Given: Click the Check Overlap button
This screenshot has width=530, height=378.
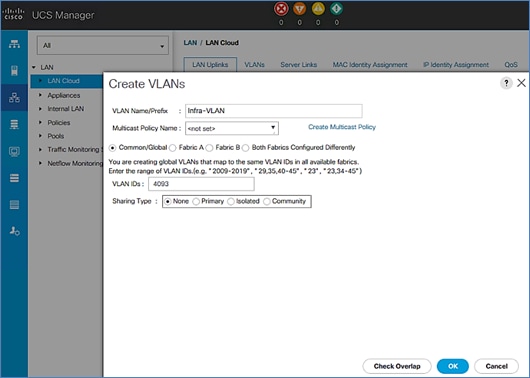Looking at the screenshot, I should tap(397, 366).
